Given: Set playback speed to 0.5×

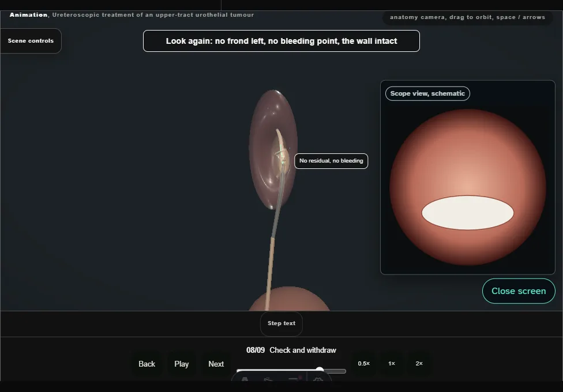Looking at the screenshot, I should point(364,364).
